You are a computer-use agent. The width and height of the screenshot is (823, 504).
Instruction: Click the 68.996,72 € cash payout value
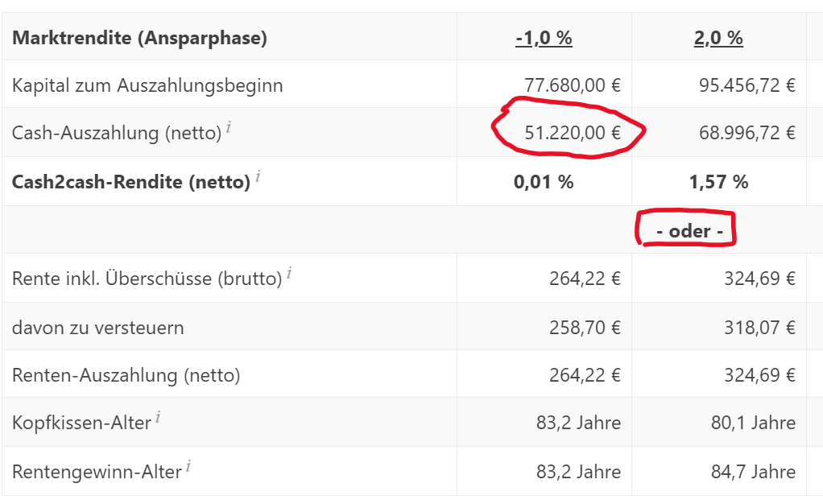coord(747,133)
